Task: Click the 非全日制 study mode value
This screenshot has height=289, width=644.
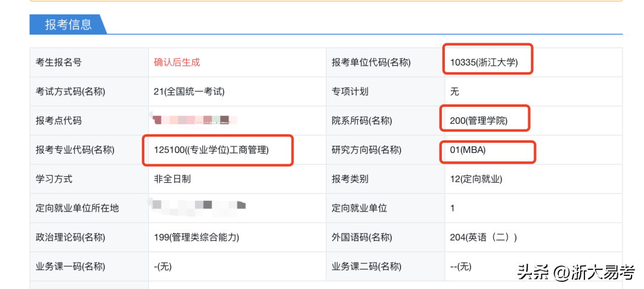Action: [x=172, y=179]
